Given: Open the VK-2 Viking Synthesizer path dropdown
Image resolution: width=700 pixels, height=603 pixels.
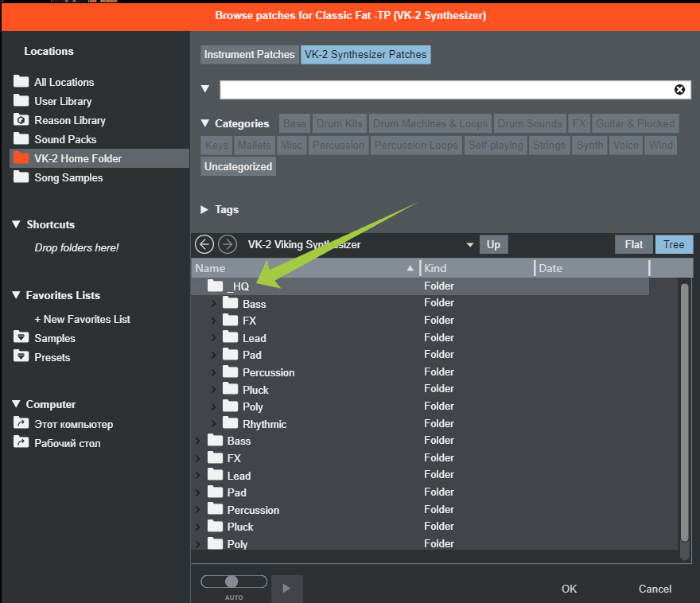Looking at the screenshot, I should [469, 244].
